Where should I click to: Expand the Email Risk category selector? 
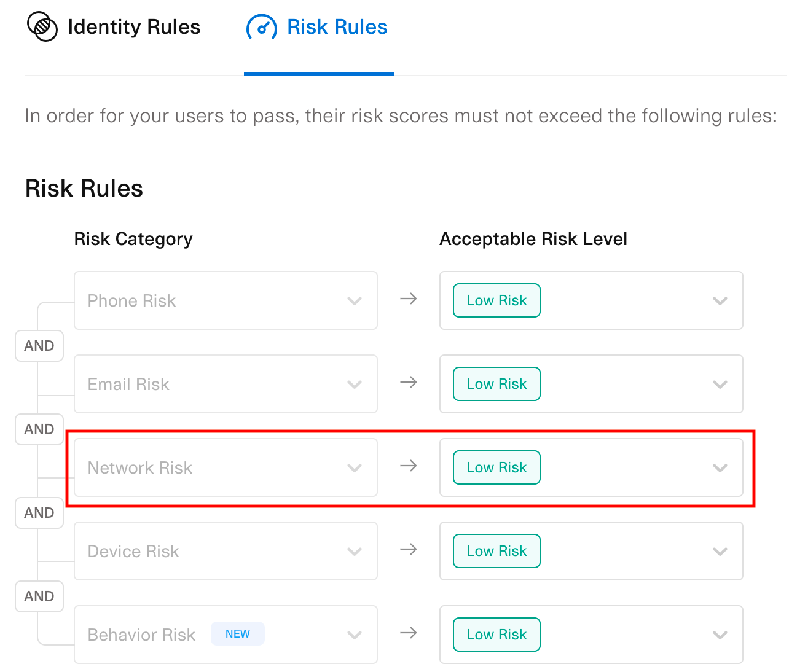[355, 385]
